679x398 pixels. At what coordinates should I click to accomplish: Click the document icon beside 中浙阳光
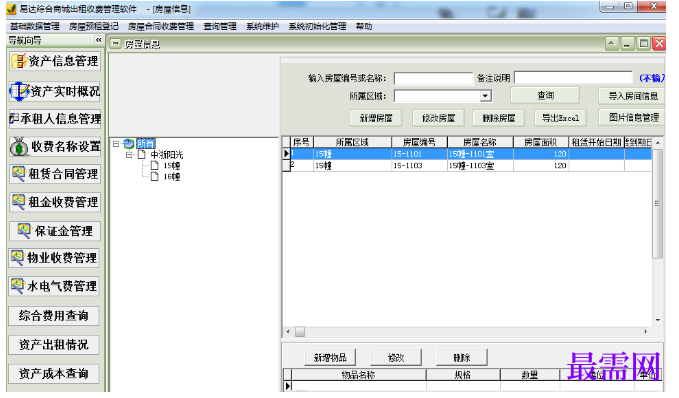point(141,155)
